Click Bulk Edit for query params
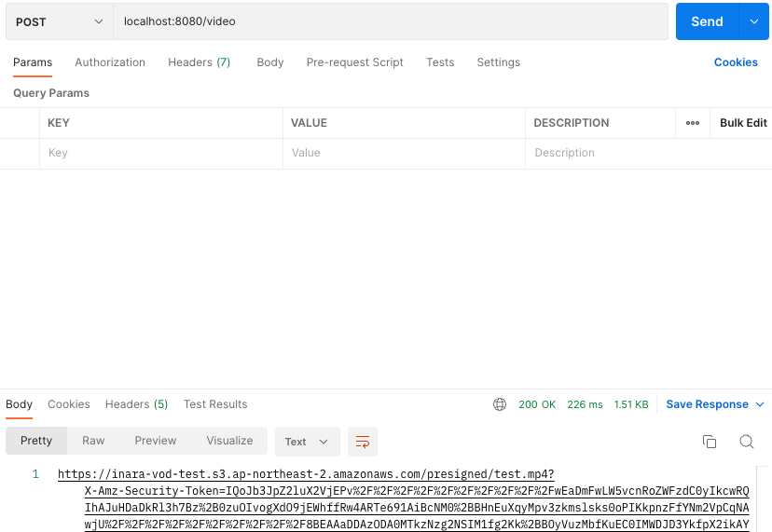 743,123
